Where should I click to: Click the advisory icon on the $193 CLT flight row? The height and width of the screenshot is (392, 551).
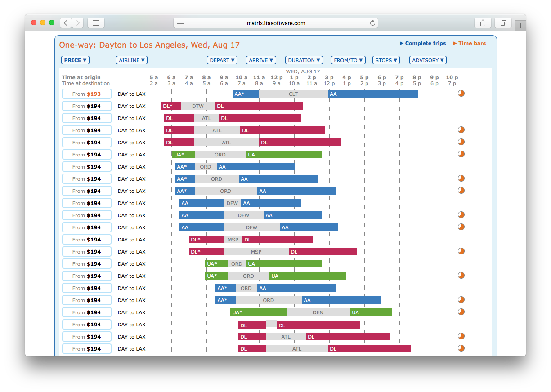[461, 94]
